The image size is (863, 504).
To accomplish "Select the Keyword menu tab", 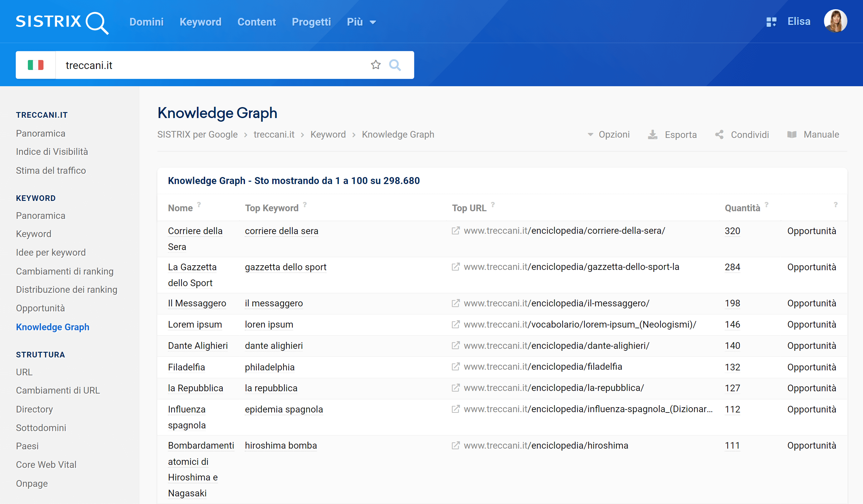I will [200, 22].
